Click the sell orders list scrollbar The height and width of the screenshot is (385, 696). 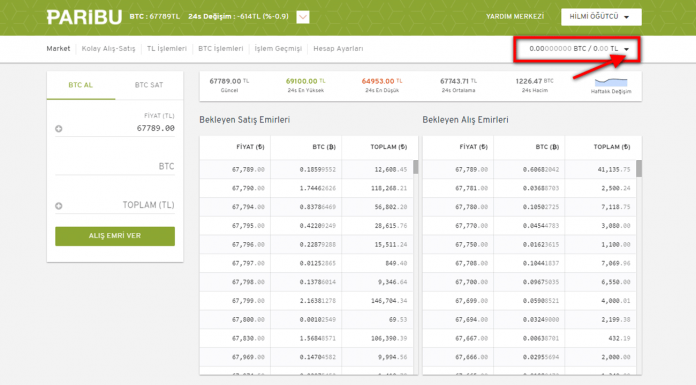click(x=415, y=167)
